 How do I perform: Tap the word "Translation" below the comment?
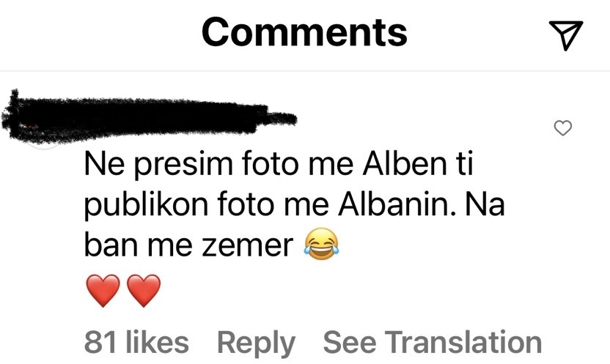463,343
